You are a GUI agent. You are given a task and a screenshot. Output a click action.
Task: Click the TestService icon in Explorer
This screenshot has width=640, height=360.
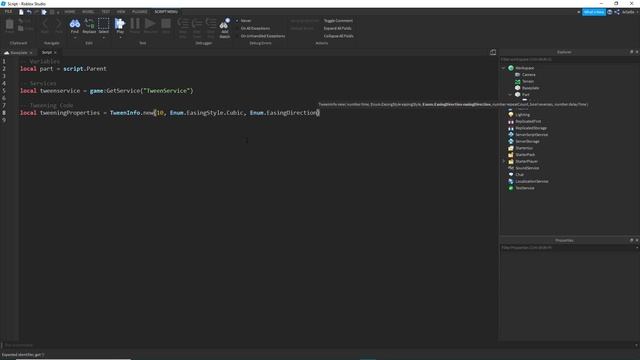511,188
